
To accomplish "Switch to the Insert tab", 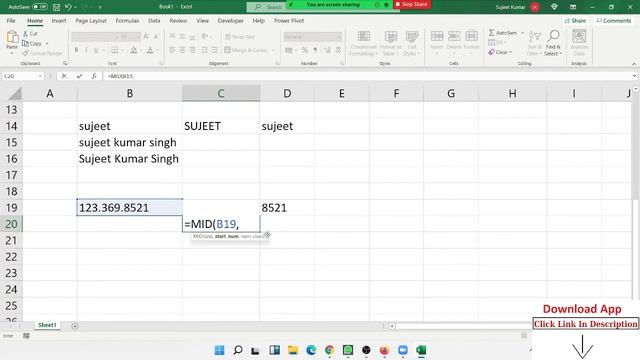I will [59, 20].
